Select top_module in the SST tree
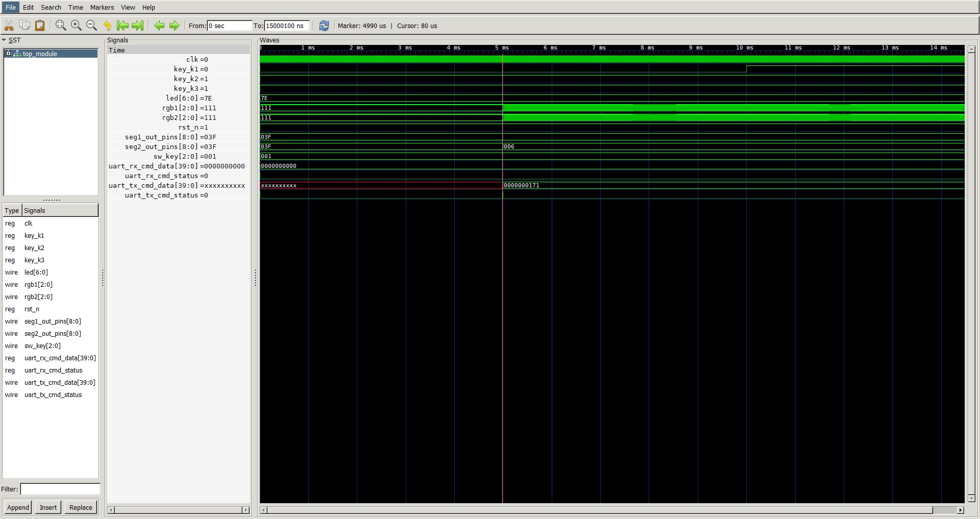 point(40,54)
